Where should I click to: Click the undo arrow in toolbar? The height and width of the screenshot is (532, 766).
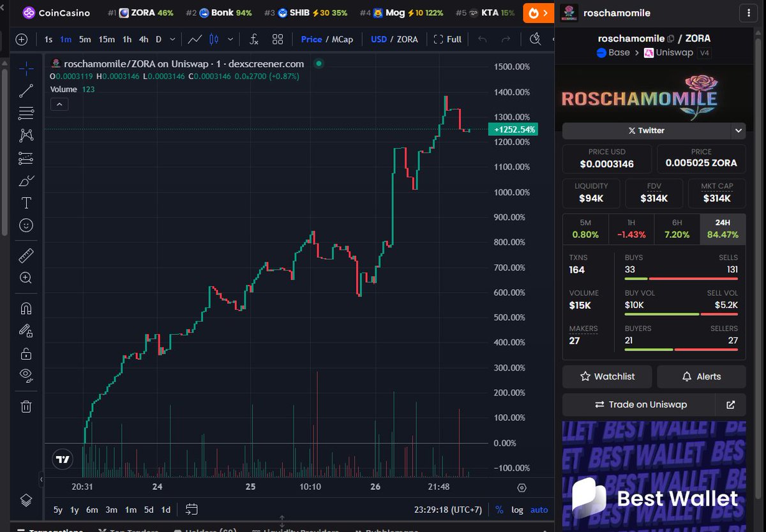[x=482, y=40]
